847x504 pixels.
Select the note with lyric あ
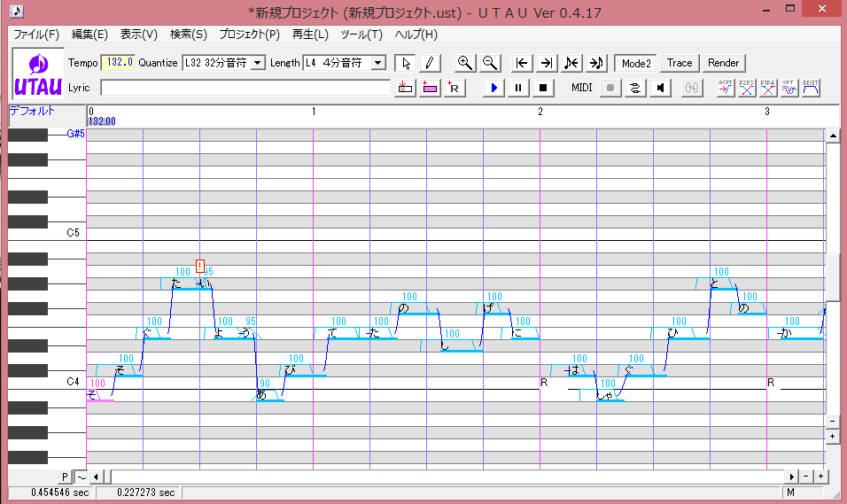(270, 395)
